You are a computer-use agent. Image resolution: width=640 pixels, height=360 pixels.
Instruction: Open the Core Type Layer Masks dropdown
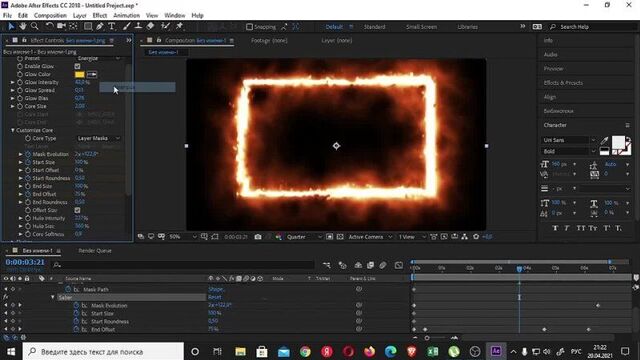point(98,138)
